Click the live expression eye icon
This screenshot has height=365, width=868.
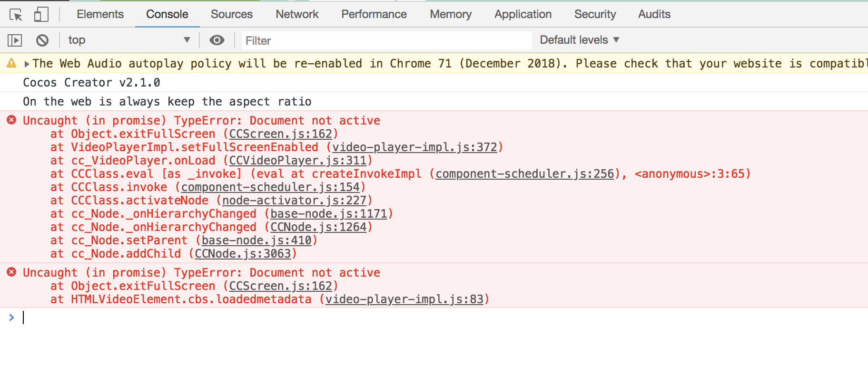tap(217, 40)
